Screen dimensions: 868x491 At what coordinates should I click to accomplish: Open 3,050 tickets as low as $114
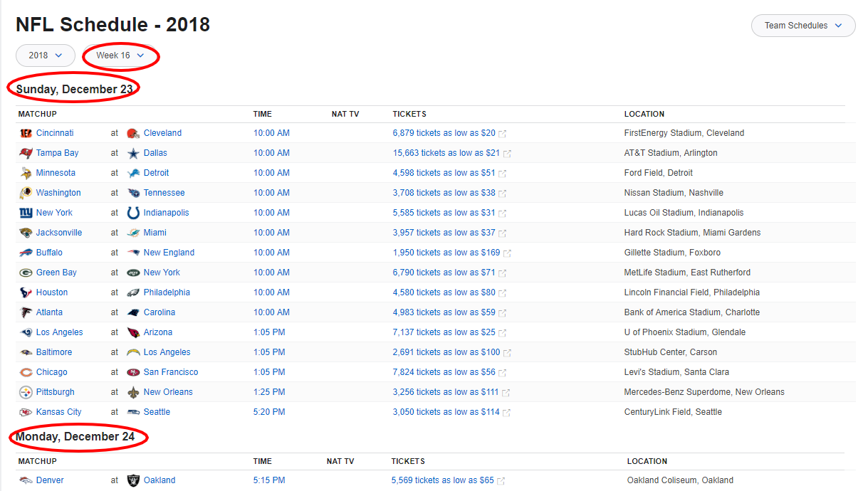pyautogui.click(x=446, y=412)
